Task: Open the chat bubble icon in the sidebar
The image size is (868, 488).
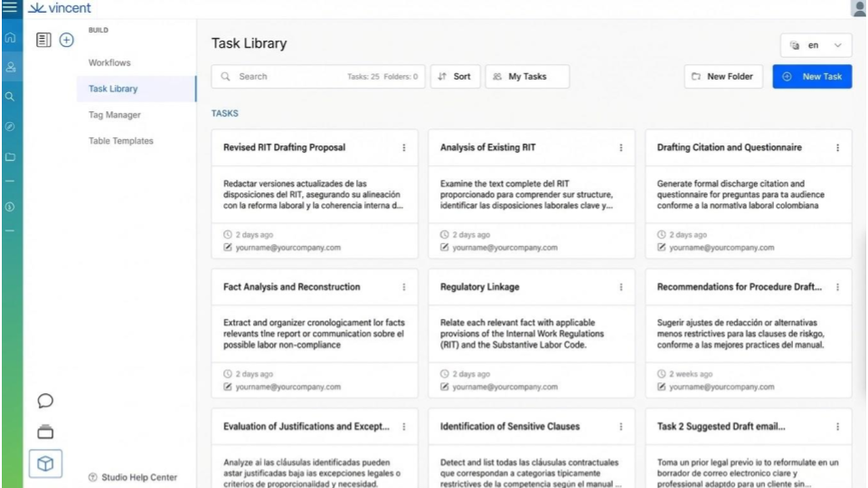Action: point(45,399)
